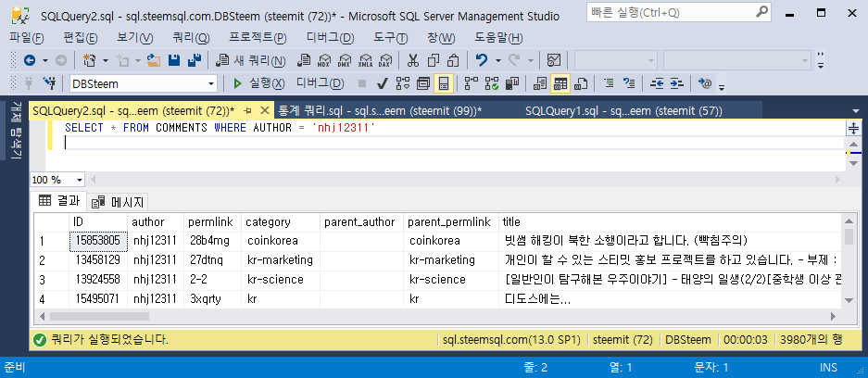Select the ID cell 15853805

point(98,241)
